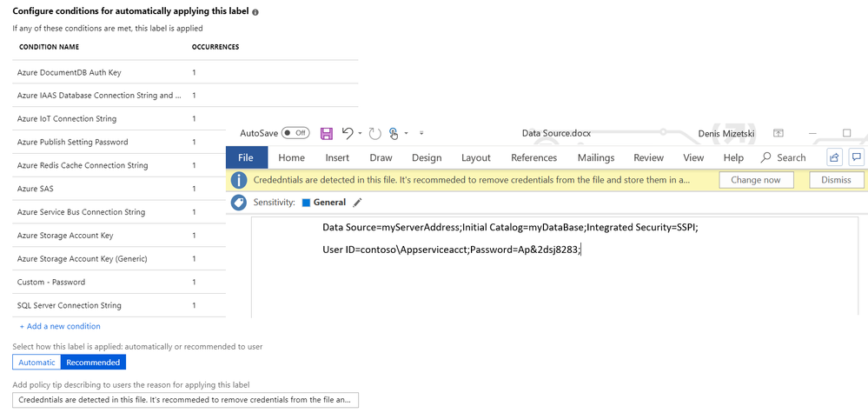The image size is (868, 413).
Task: Open the Mailings tab
Action: tap(596, 157)
